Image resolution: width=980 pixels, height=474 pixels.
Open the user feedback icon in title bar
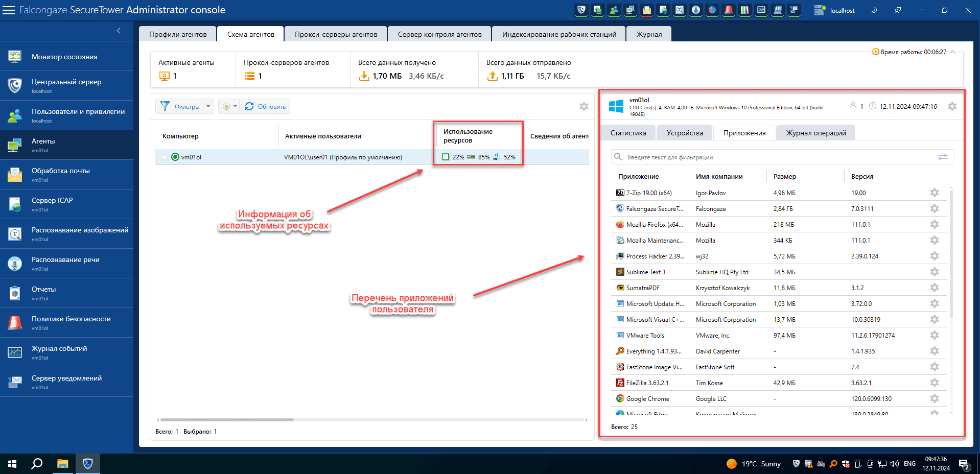tap(898, 10)
